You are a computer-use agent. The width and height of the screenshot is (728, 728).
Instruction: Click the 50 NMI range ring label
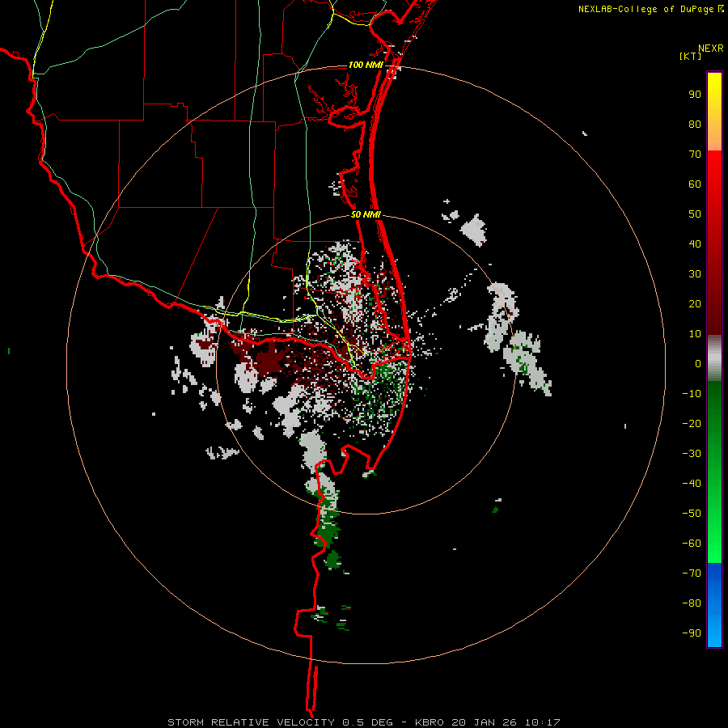click(x=366, y=214)
